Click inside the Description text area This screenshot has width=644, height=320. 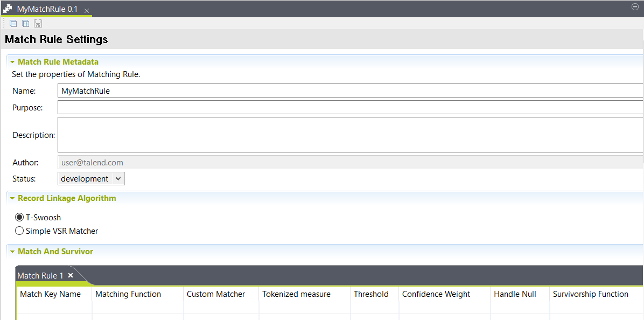coord(351,135)
